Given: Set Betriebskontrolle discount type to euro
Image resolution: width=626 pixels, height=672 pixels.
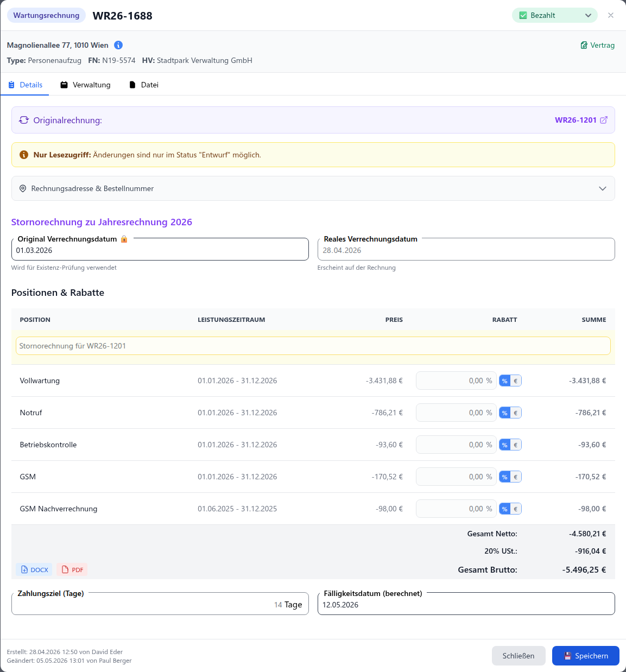Looking at the screenshot, I should coord(516,445).
